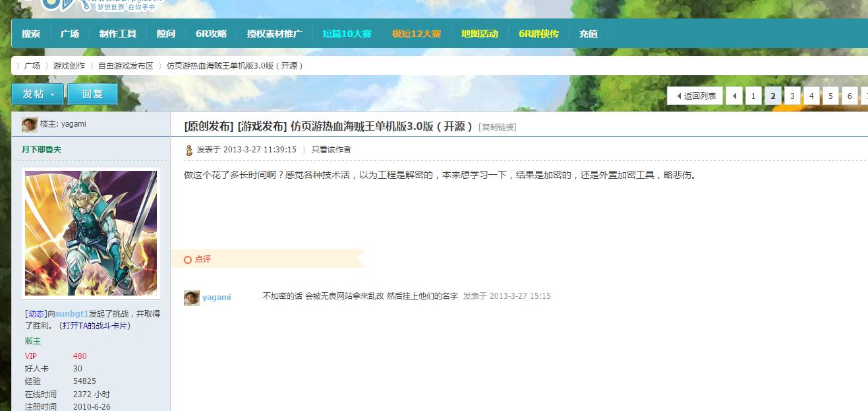Open the 搜索 menu item
This screenshot has height=411, width=868.
click(31, 34)
